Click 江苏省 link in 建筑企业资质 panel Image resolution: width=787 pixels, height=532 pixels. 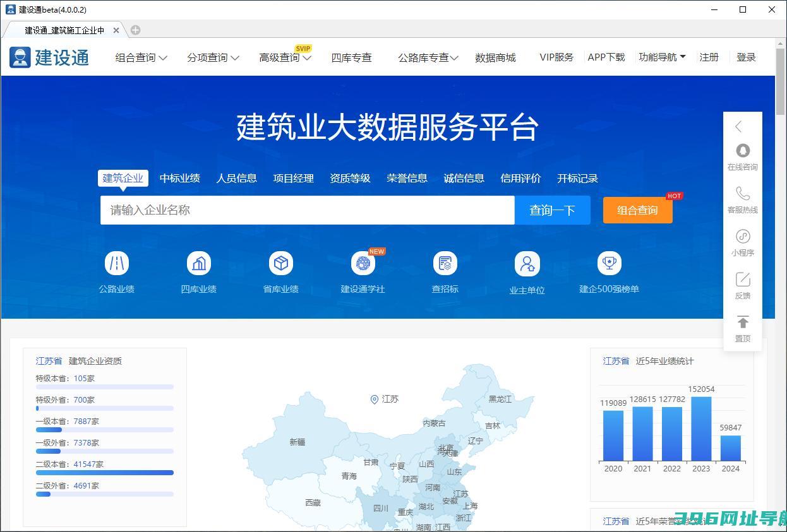point(49,361)
